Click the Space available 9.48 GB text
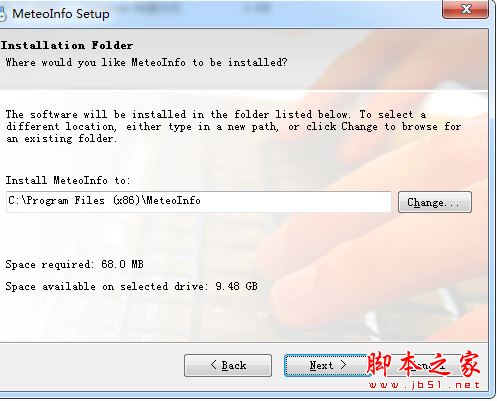This screenshot has height=401, width=497. [132, 286]
